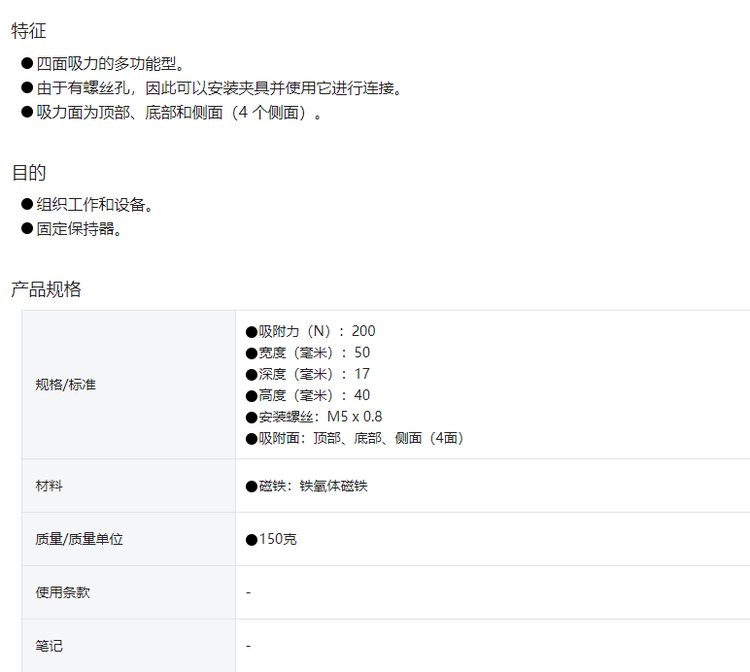Click the 使用条款 row label
The image size is (750, 672).
tap(62, 592)
